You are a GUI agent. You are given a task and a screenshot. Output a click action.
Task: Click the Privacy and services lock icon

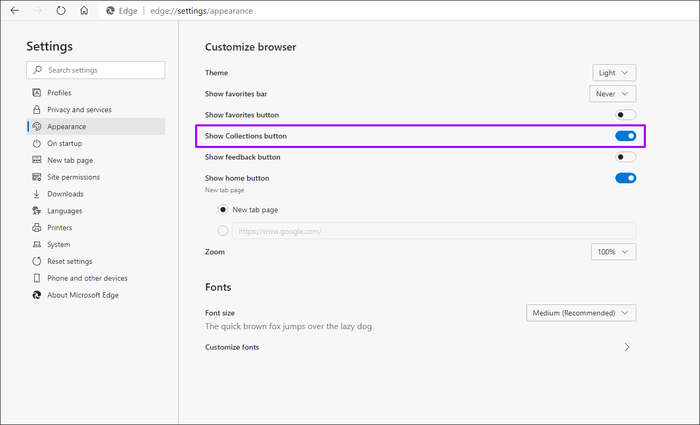(x=37, y=109)
